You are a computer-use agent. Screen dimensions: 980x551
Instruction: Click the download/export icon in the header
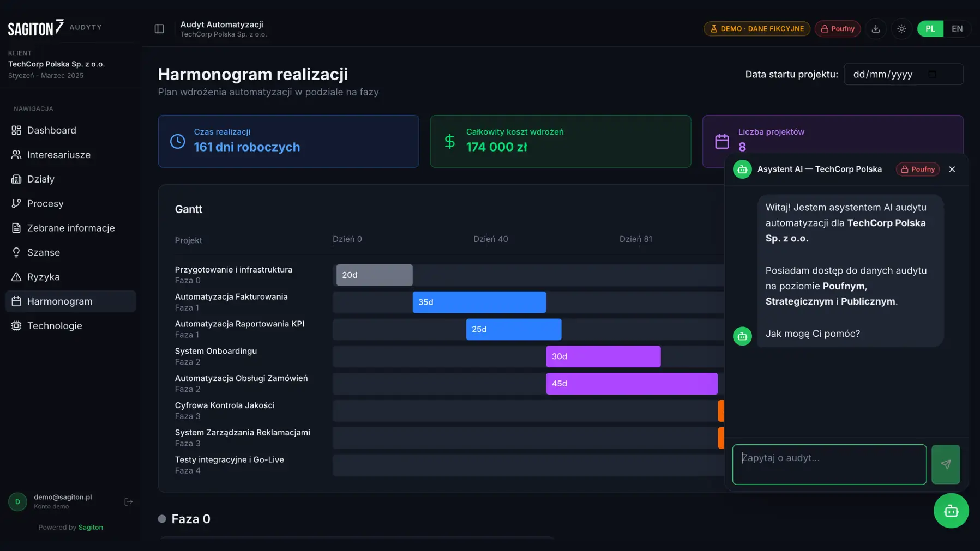876,28
